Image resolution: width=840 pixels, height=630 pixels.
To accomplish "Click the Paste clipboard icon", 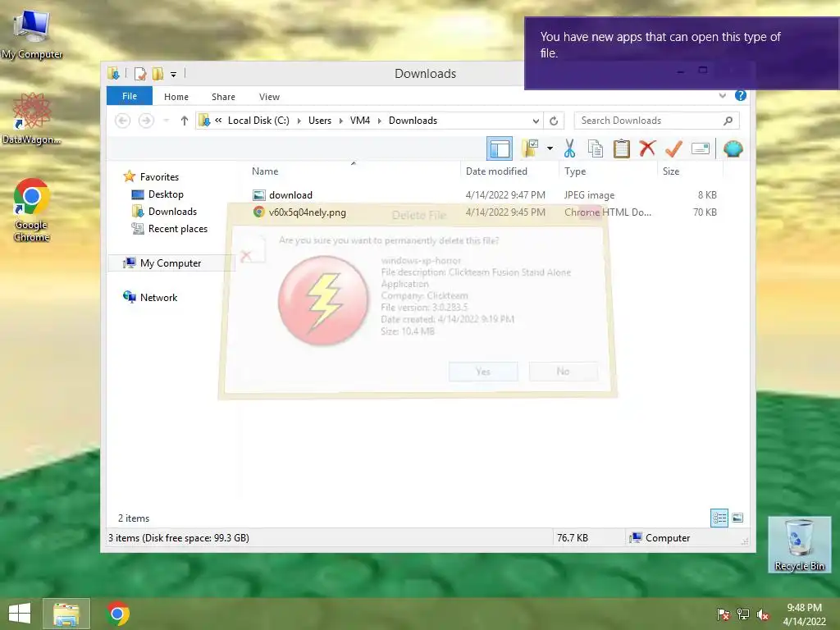I will [x=622, y=148].
